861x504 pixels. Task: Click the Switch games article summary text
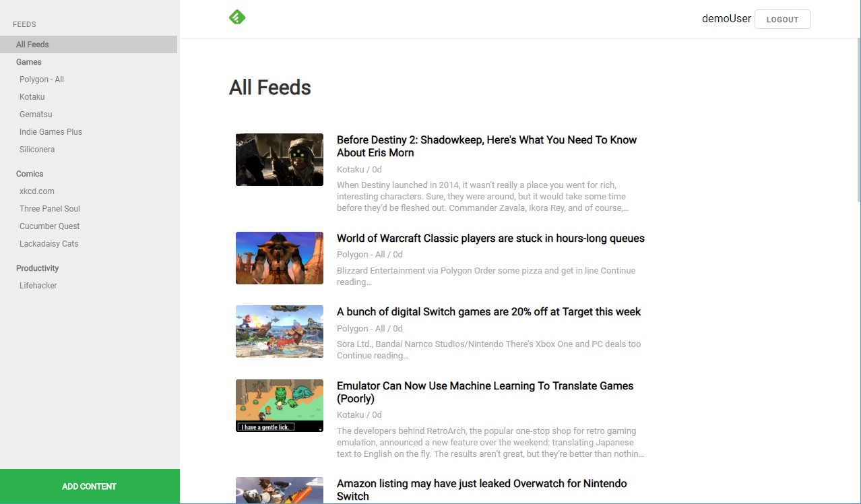coord(489,350)
